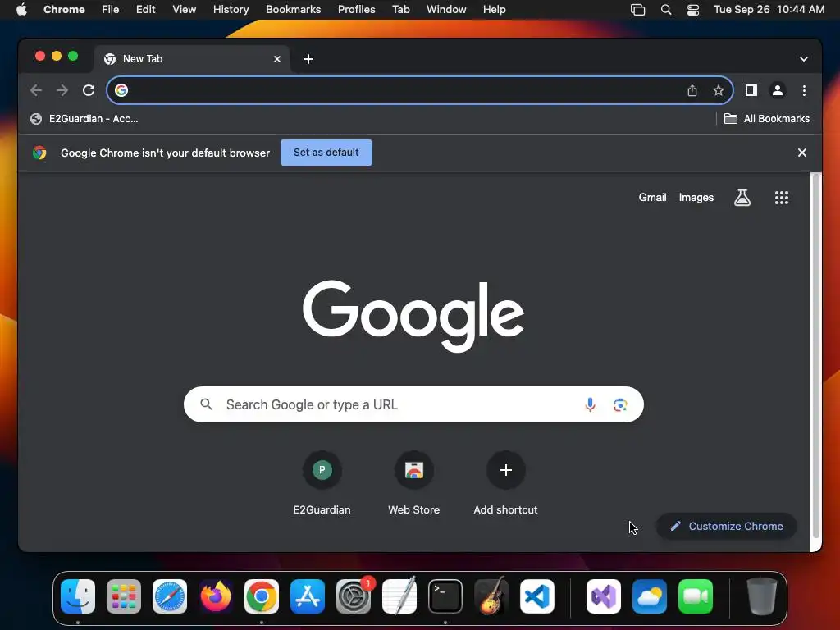This screenshot has height=630, width=840.
Task: Open the App Store dock icon
Action: [308, 596]
